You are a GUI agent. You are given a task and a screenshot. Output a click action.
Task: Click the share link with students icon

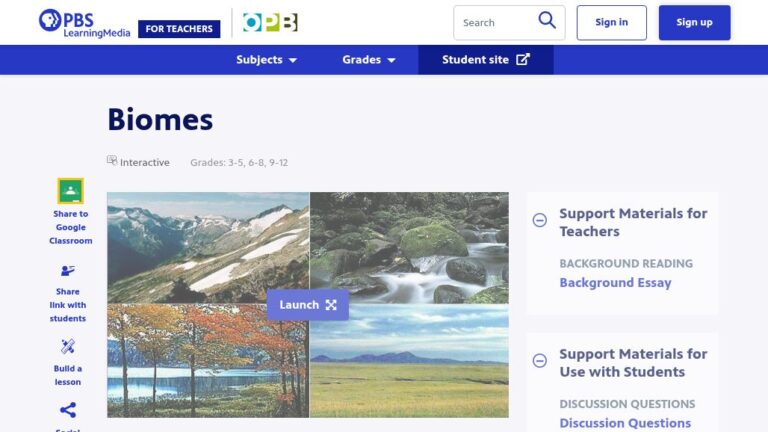(x=68, y=271)
